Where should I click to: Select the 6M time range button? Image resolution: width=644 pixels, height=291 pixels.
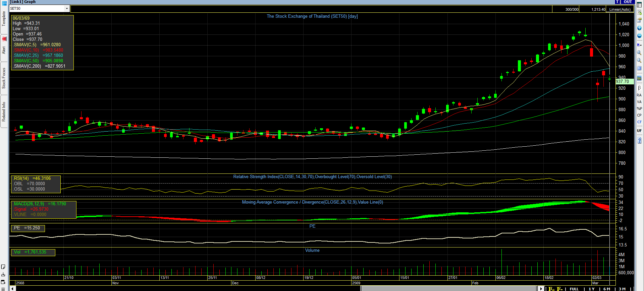pyautogui.click(x=606, y=289)
